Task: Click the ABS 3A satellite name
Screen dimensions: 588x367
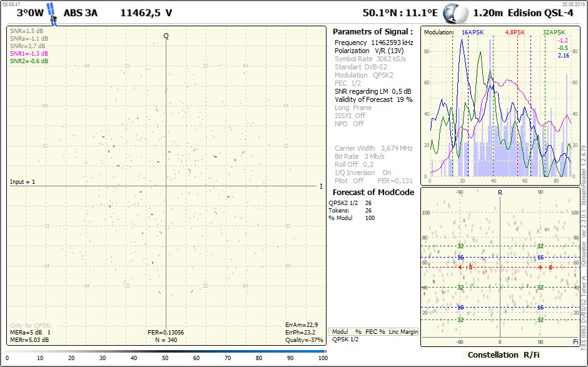Action: click(81, 13)
